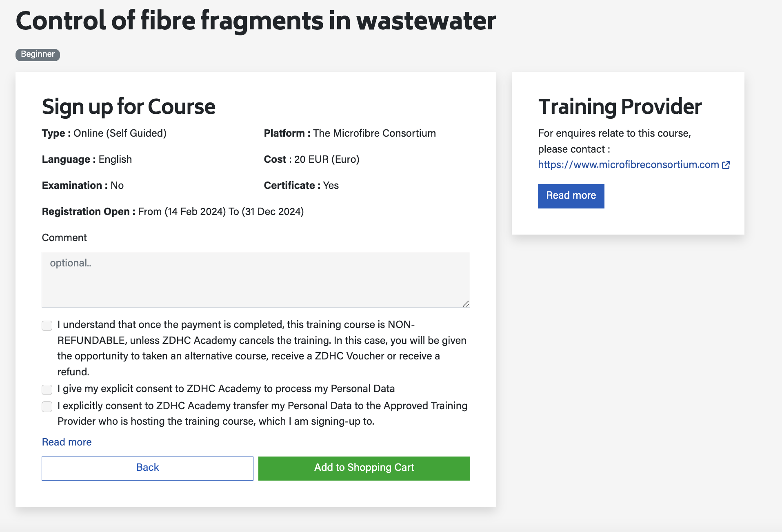Click the explicit consent to ZDHC Academy label text
782x532 pixels.
pyautogui.click(x=226, y=389)
